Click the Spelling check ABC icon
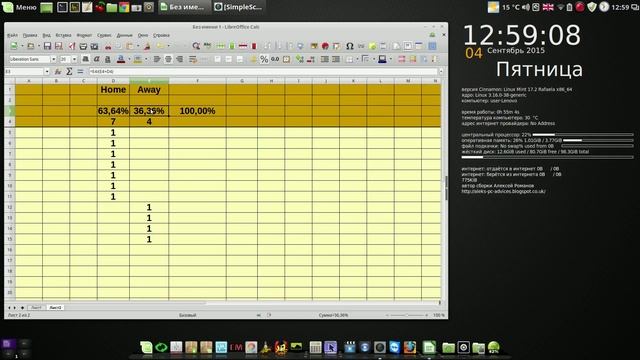Viewport: 640px width, 360px height. click(x=208, y=46)
